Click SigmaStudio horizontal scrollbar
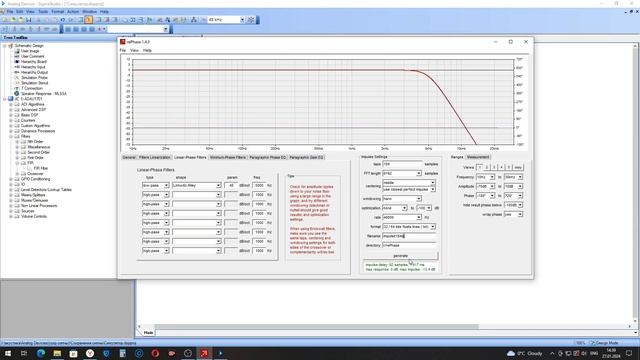Viewport: 640px width, 360px height. point(316,327)
